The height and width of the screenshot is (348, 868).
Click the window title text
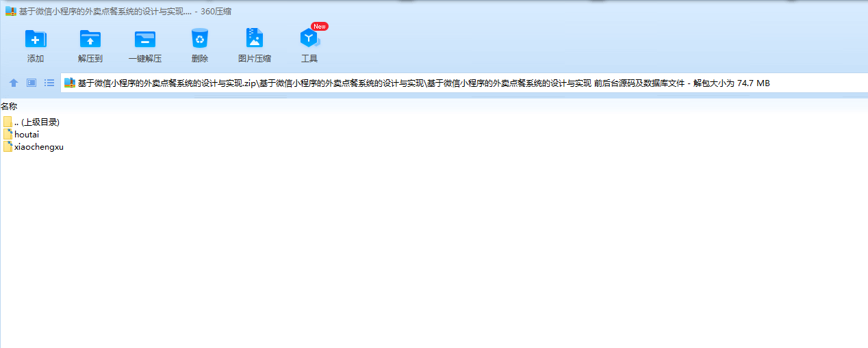125,12
